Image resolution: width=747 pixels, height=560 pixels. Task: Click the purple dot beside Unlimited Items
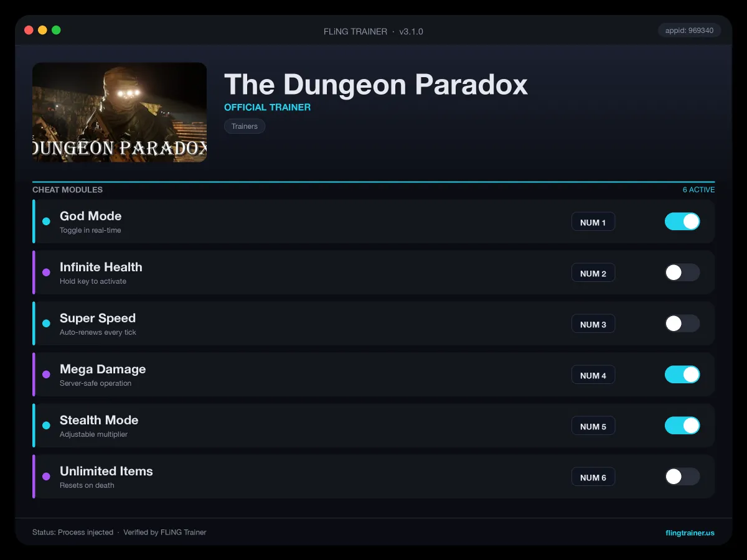pyautogui.click(x=46, y=477)
